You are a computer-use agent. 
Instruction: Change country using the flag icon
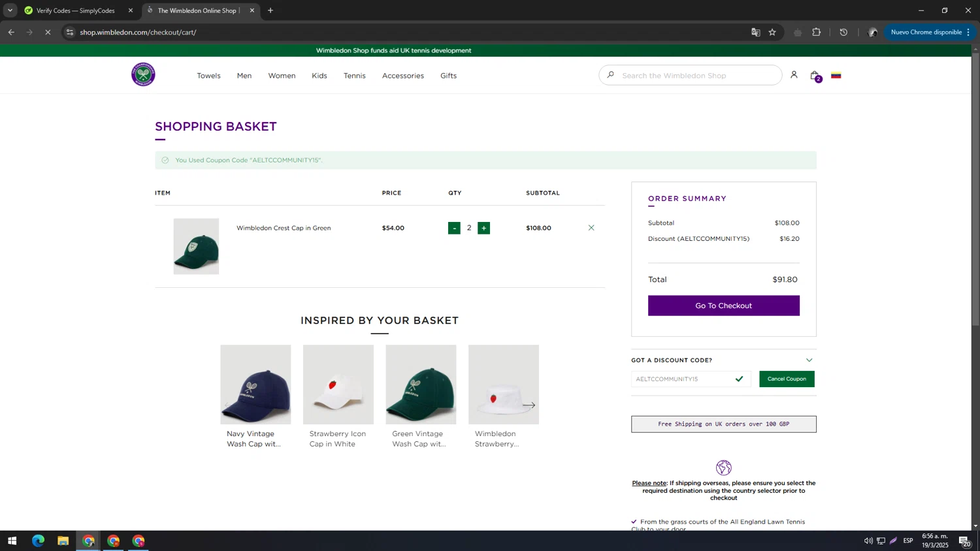click(836, 76)
